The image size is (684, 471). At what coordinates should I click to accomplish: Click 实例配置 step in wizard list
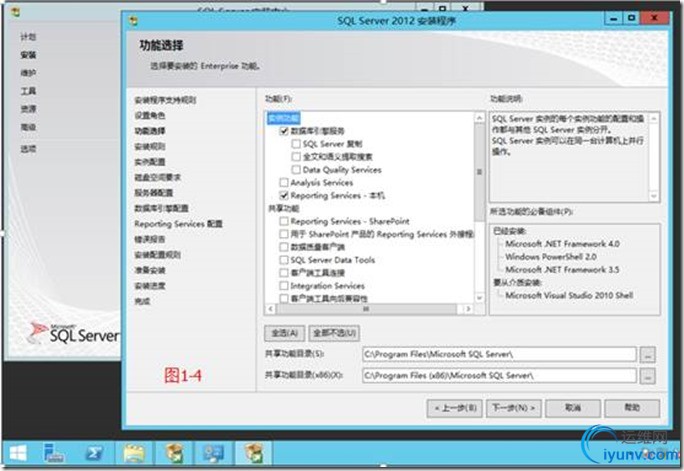tap(150, 162)
